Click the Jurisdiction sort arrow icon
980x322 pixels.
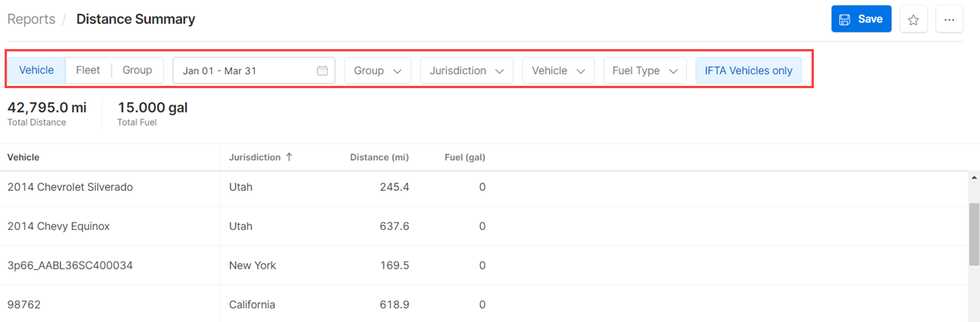[289, 157]
